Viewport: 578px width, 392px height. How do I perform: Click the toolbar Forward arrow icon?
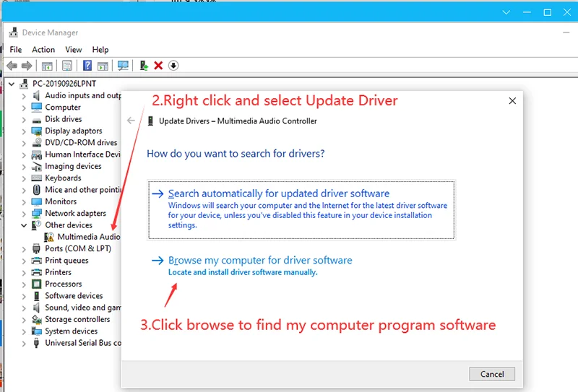click(27, 66)
